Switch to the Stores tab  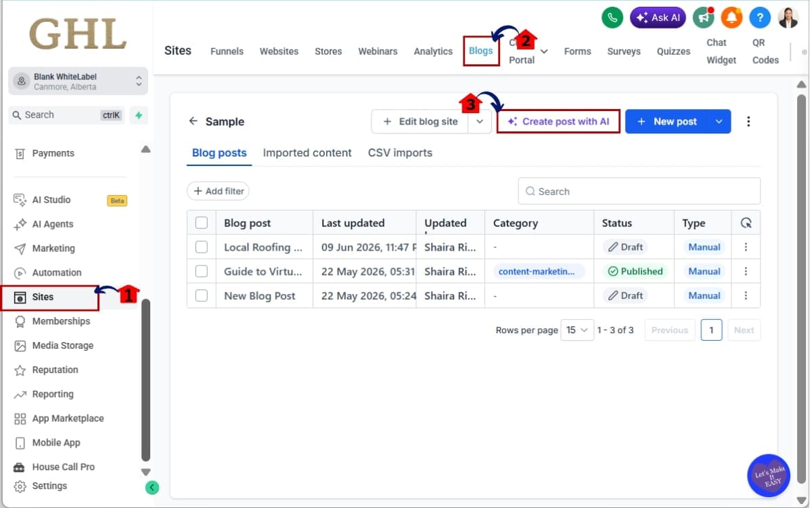328,51
